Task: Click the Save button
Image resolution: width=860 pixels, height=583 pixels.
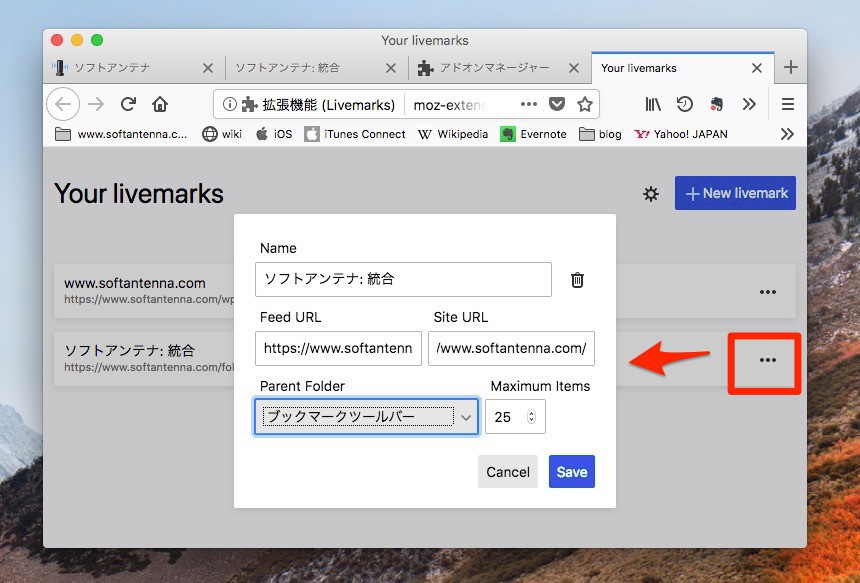Action: click(x=571, y=472)
